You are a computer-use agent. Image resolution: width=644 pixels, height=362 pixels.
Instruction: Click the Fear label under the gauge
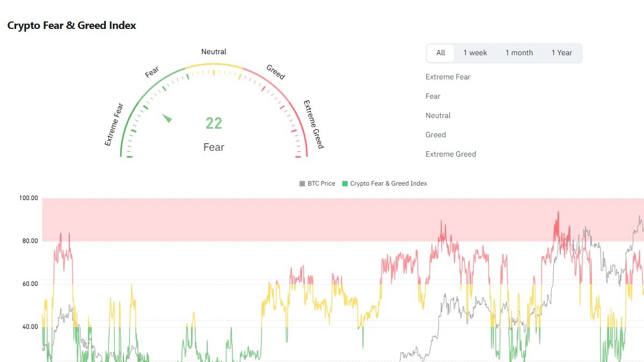pyautogui.click(x=214, y=147)
